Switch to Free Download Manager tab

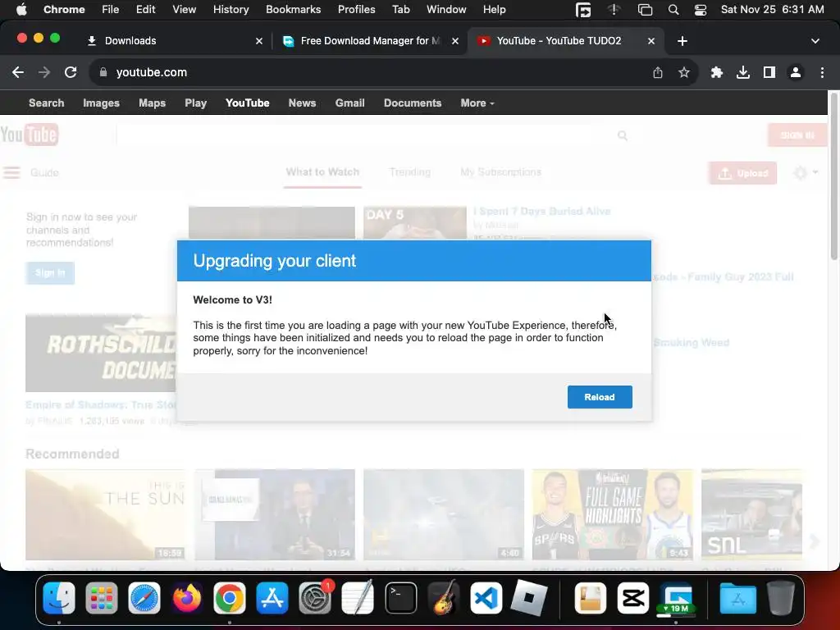click(x=370, y=41)
